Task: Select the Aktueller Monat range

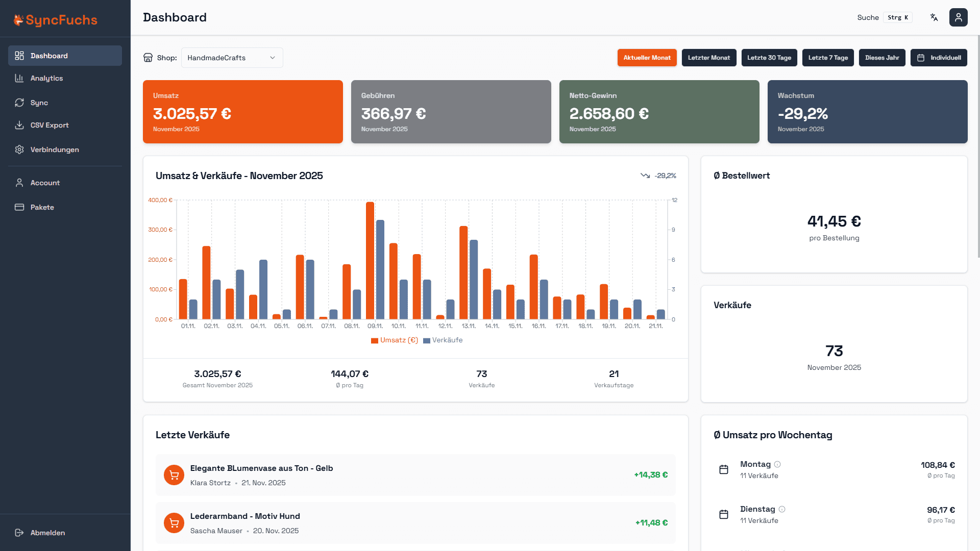Action: coord(647,58)
